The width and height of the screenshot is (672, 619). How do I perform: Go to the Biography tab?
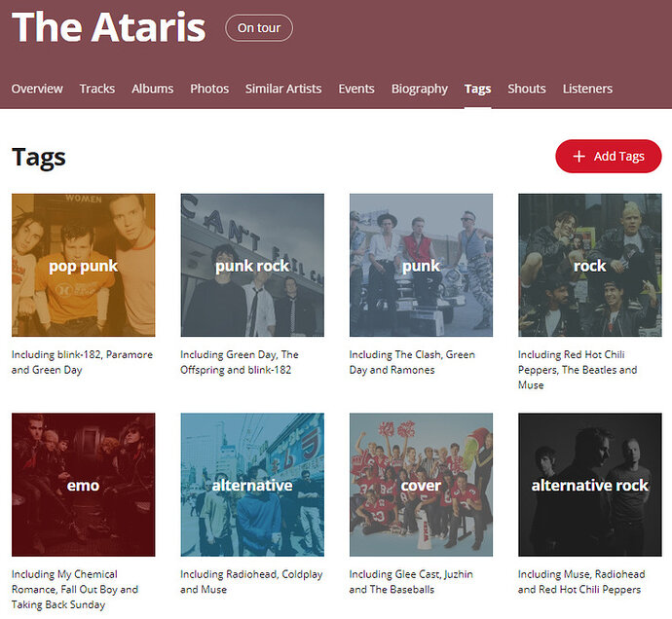tap(420, 89)
